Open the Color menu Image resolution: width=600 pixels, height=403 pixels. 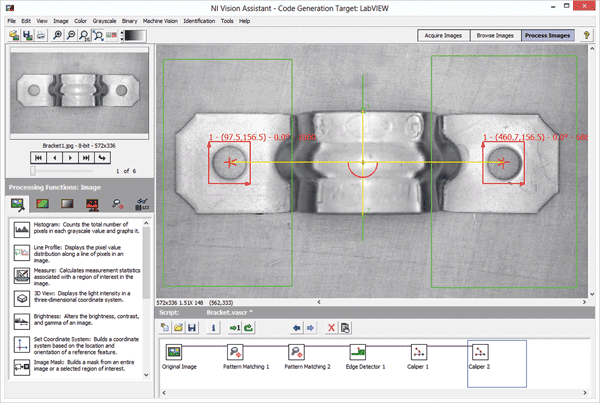click(80, 21)
